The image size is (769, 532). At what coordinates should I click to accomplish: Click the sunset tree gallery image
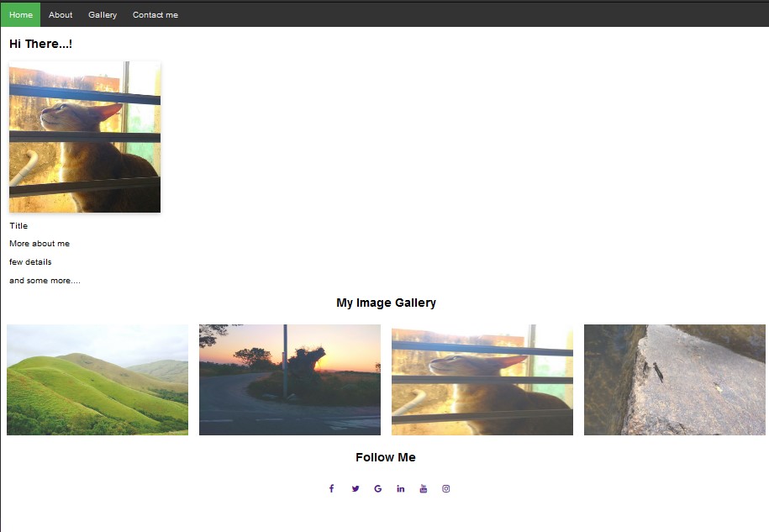click(x=289, y=379)
